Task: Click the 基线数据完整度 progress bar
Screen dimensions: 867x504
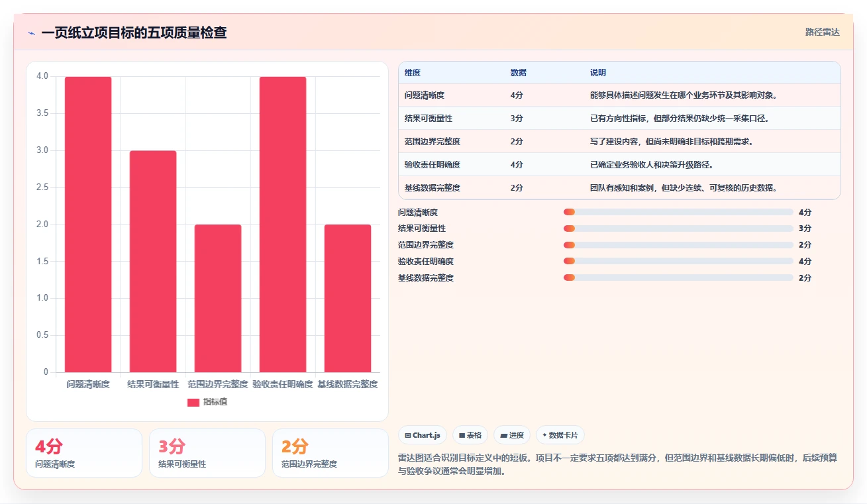Action: [678, 277]
